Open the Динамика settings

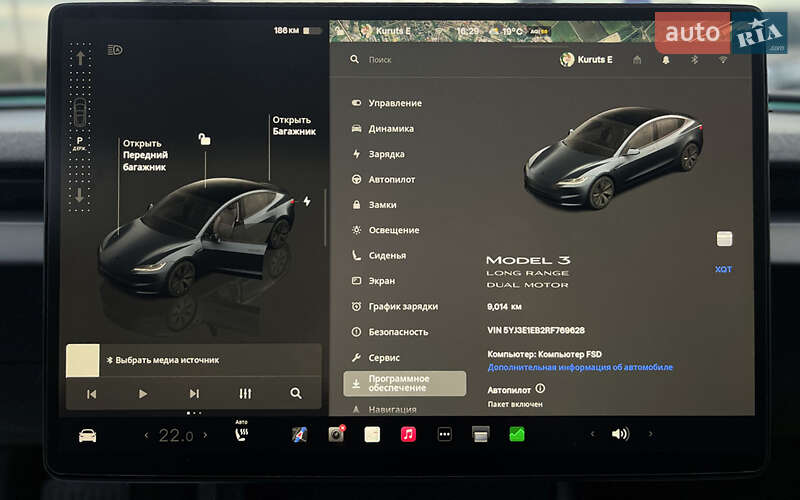click(383, 129)
